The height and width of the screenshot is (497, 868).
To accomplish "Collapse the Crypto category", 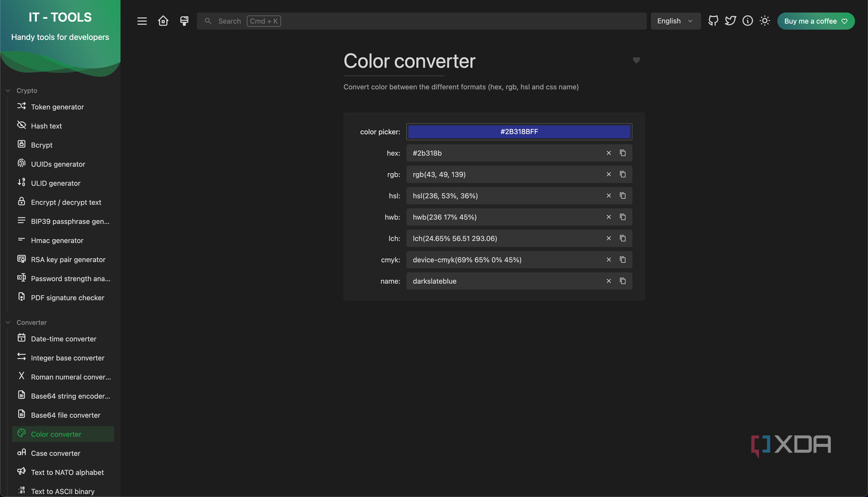I will tap(21, 91).
